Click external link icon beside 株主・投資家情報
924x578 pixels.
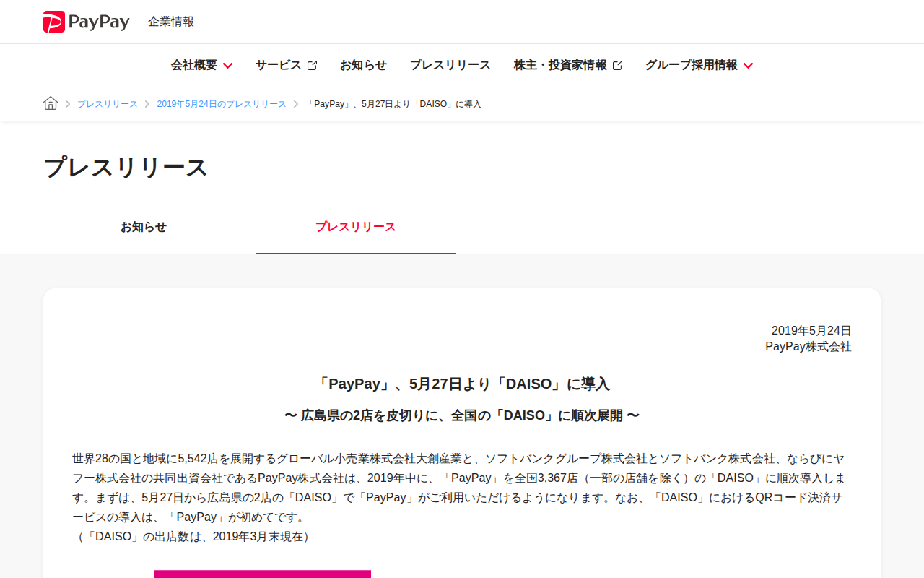[x=617, y=65]
